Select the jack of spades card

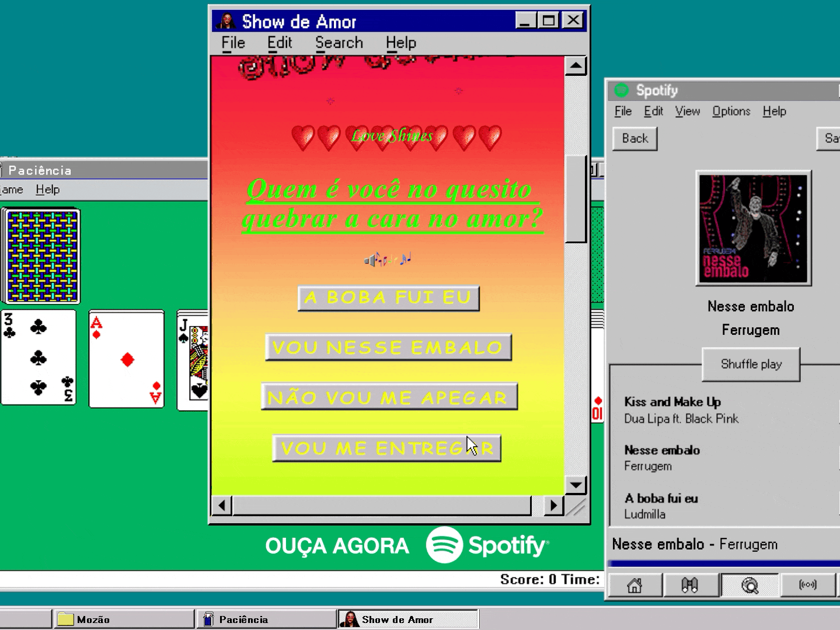coord(193,360)
